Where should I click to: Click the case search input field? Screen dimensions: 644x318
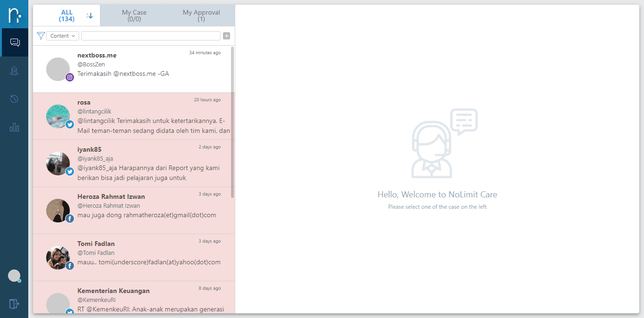click(x=151, y=36)
